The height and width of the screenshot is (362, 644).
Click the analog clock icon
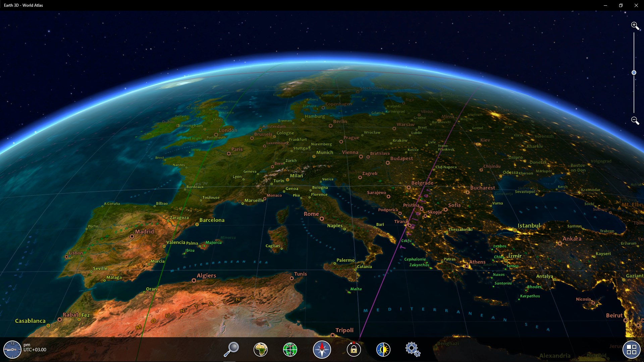[x=12, y=350]
